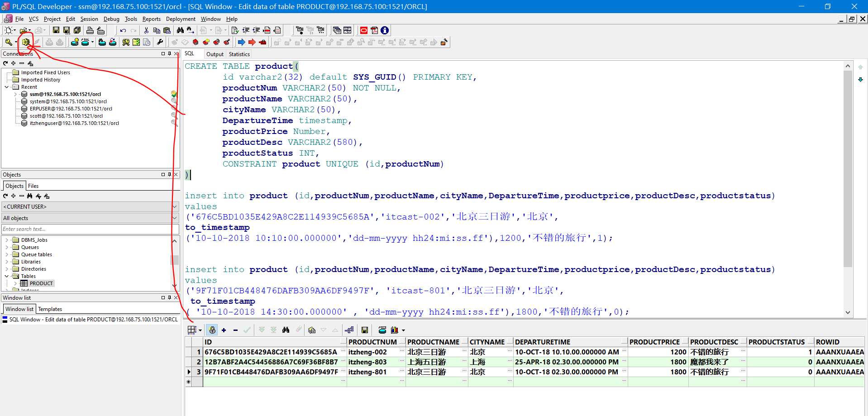
Task: Click the Execute gear icon in the toolbar
Action: [26, 42]
